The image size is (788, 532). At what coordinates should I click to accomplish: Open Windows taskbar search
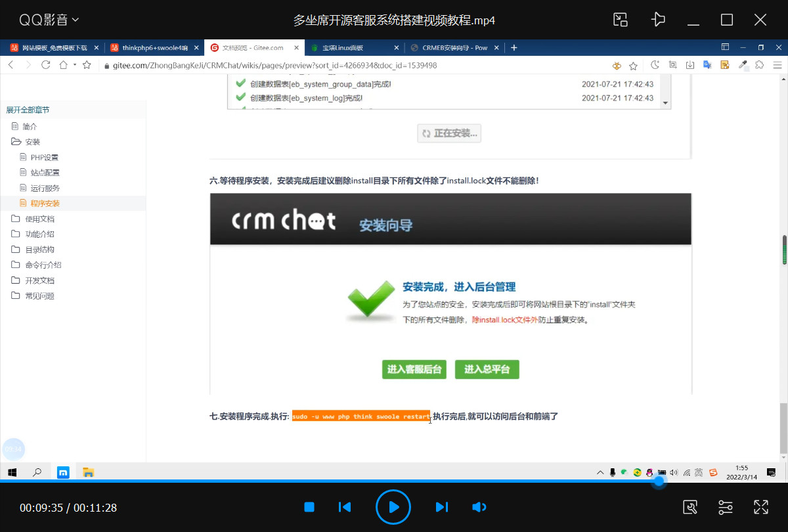[x=37, y=472]
